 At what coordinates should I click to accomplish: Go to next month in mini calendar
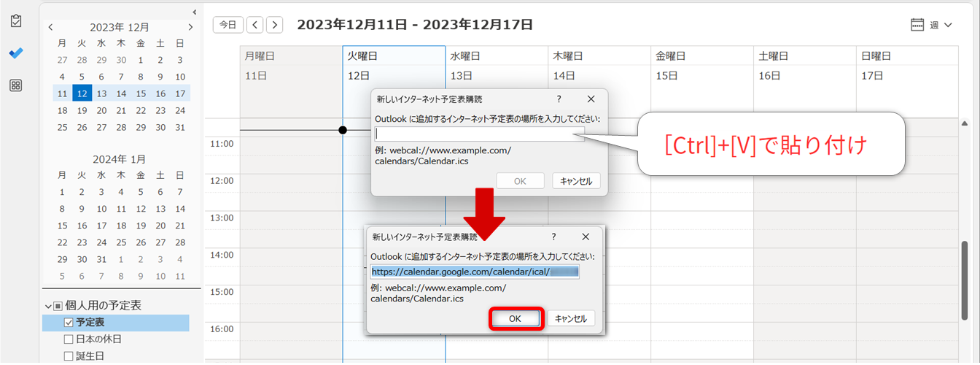pyautogui.click(x=190, y=27)
